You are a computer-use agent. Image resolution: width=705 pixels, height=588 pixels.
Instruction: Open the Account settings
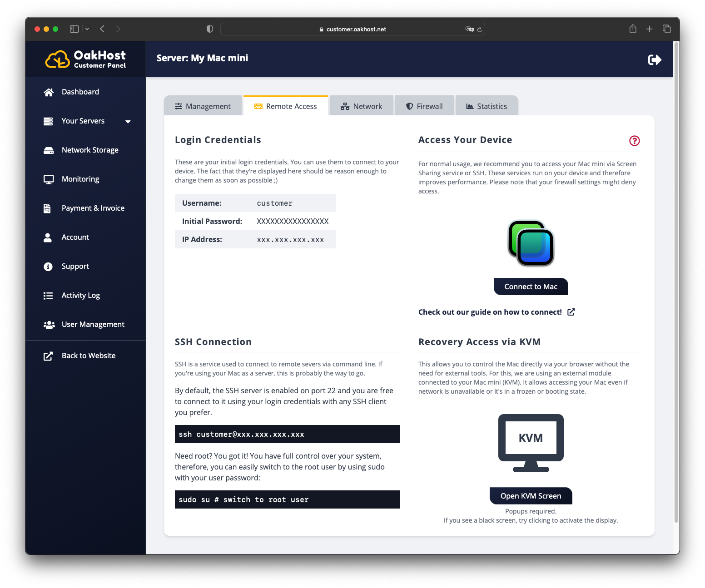[75, 237]
